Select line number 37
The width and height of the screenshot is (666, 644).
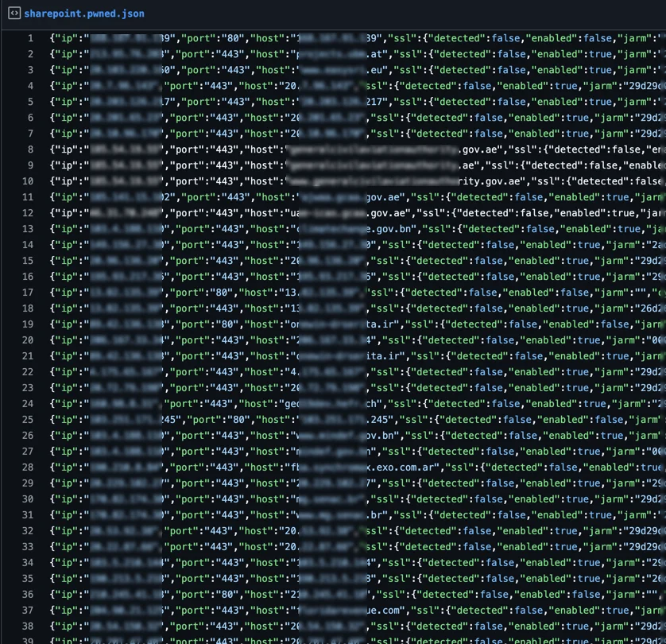tap(28, 610)
